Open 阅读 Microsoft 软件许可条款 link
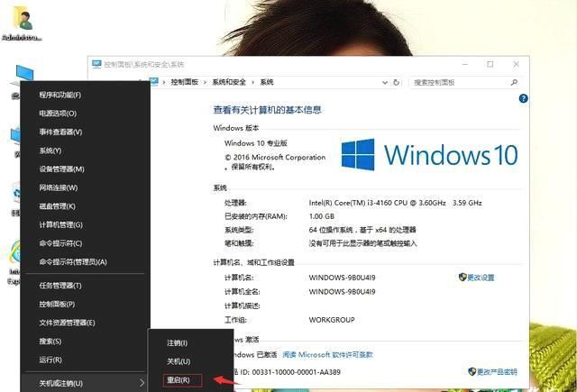This screenshot has width=577, height=392. click(327, 355)
